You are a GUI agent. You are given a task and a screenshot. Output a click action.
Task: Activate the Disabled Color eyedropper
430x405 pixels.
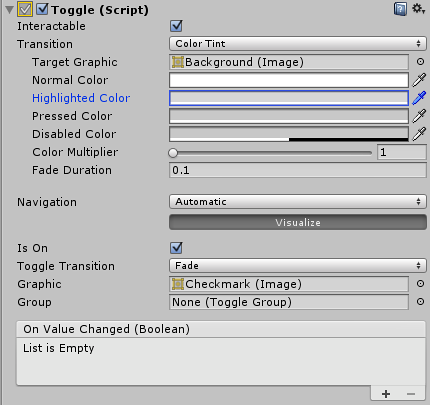click(419, 134)
